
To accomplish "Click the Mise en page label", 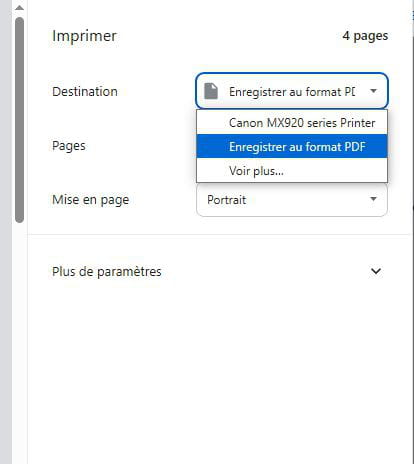I will click(x=90, y=200).
